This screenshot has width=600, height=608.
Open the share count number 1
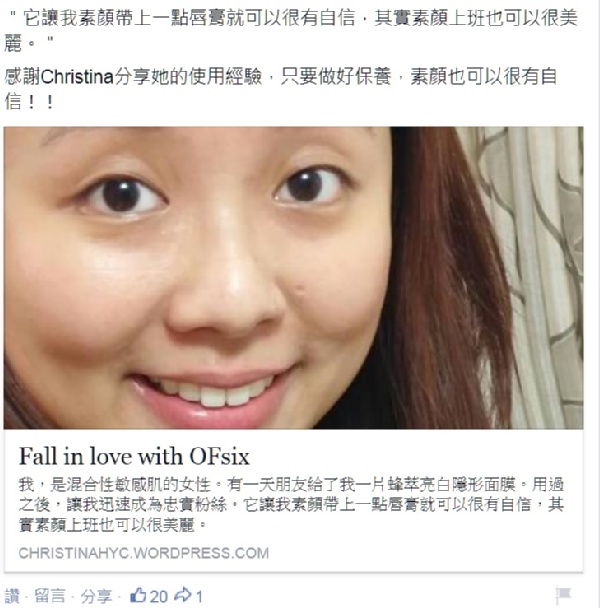(x=199, y=596)
